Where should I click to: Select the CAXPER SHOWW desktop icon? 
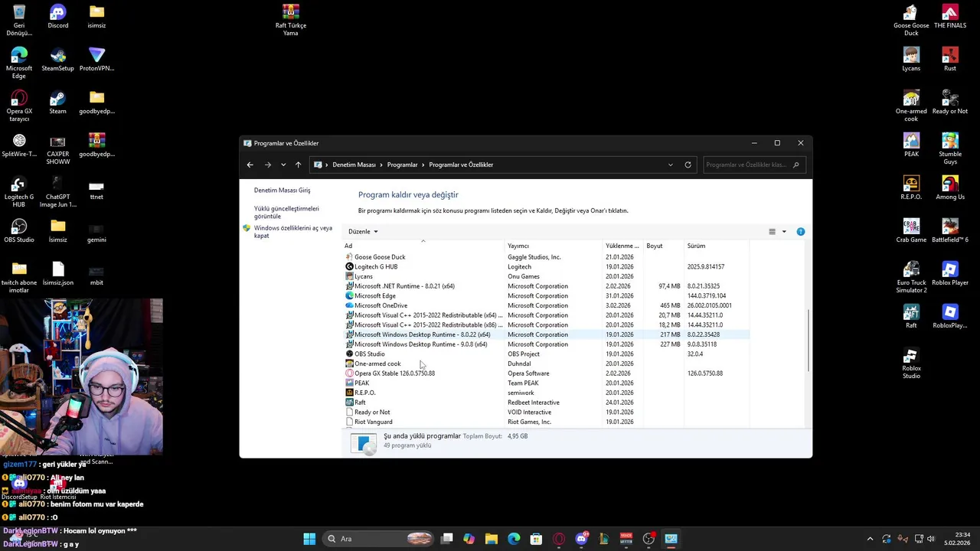click(57, 149)
